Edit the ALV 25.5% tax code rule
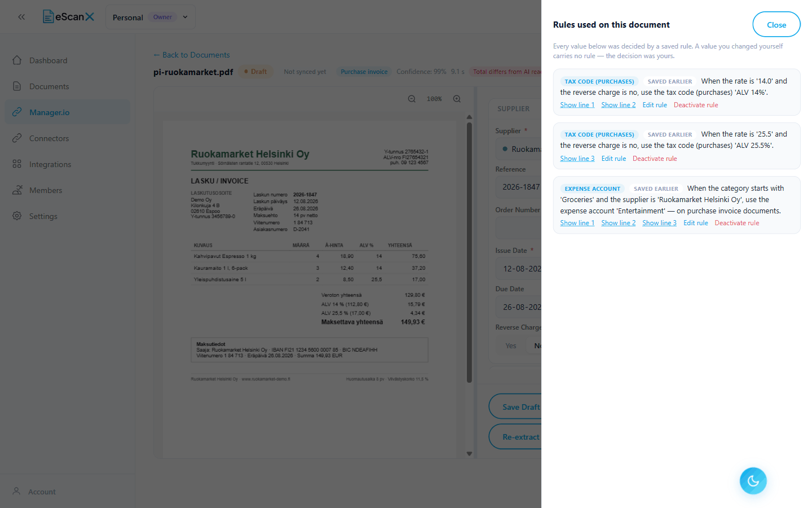The height and width of the screenshot is (508, 812). click(614, 159)
